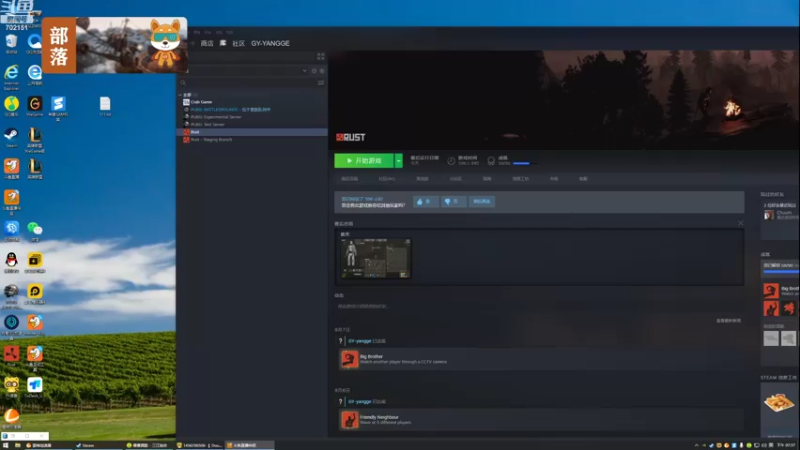Open ToDesk desktop shortcut
Viewport: 800px width, 450px height.
click(x=35, y=387)
